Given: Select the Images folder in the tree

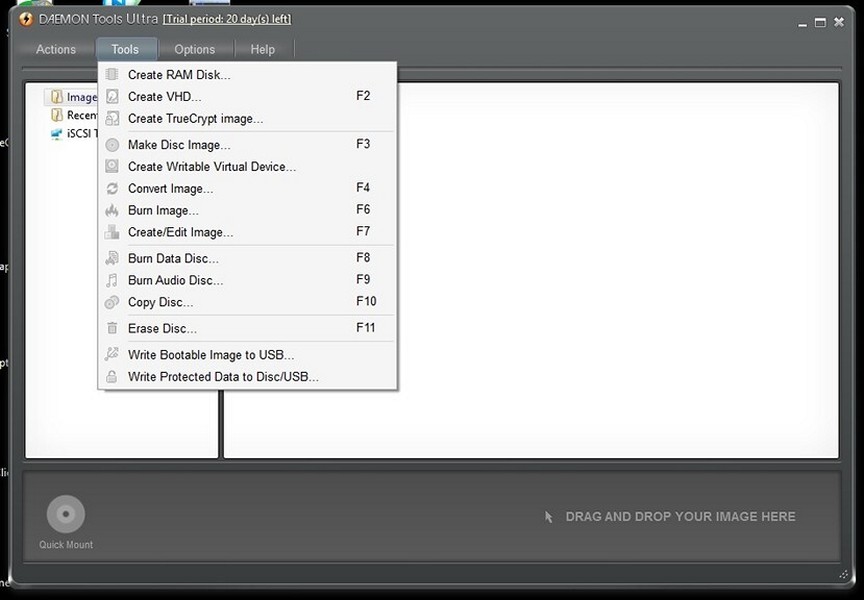Looking at the screenshot, I should (73, 98).
